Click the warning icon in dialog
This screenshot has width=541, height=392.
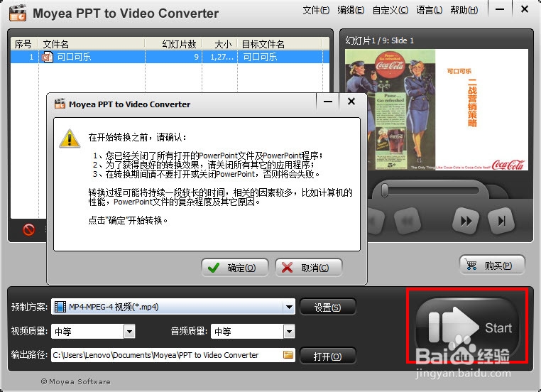[70, 138]
